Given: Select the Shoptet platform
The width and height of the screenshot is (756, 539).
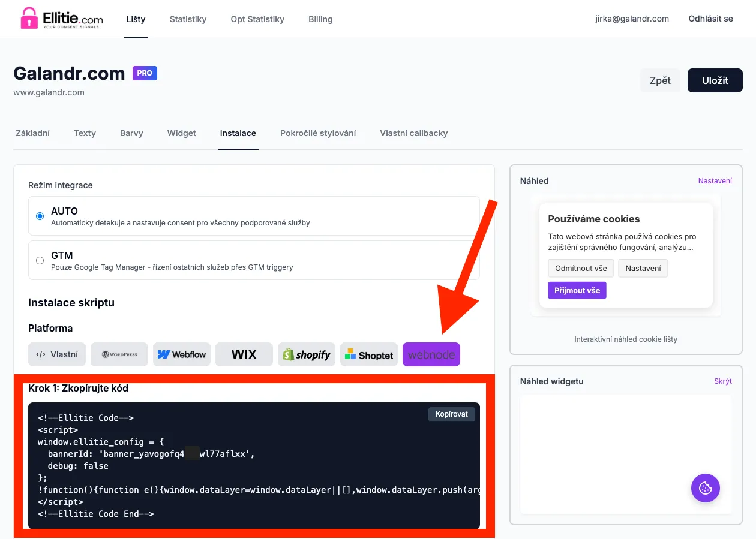Looking at the screenshot, I should pos(368,354).
